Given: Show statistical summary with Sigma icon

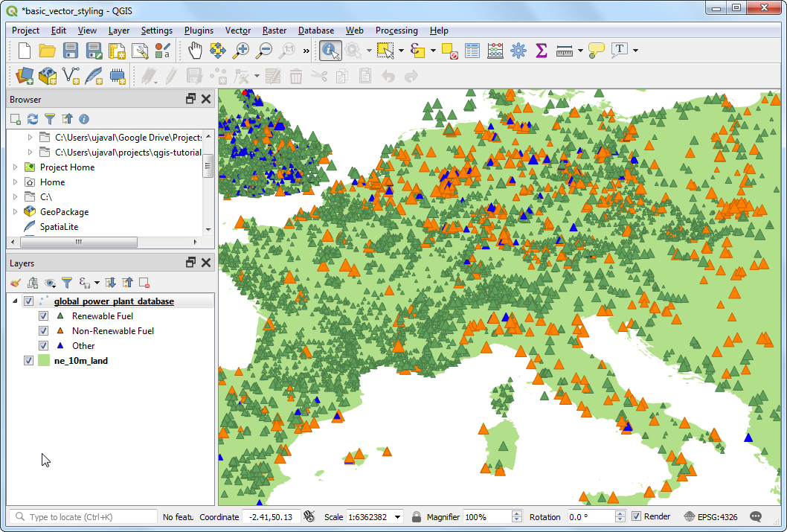Looking at the screenshot, I should [542, 51].
